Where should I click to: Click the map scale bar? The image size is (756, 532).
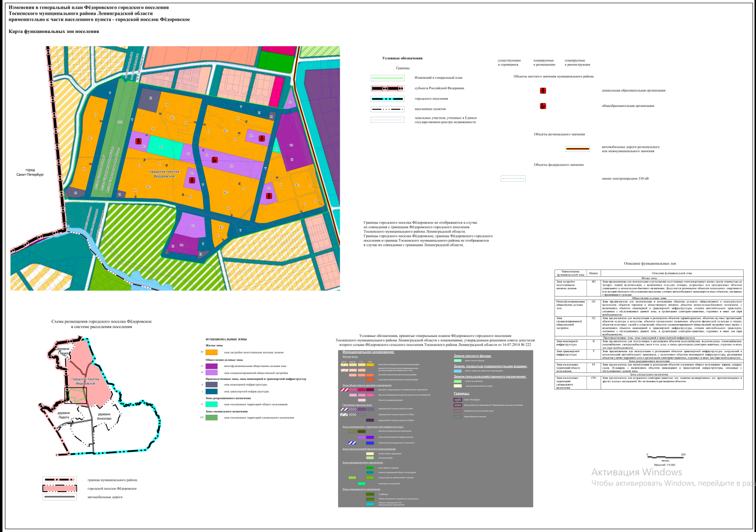tap(665, 456)
